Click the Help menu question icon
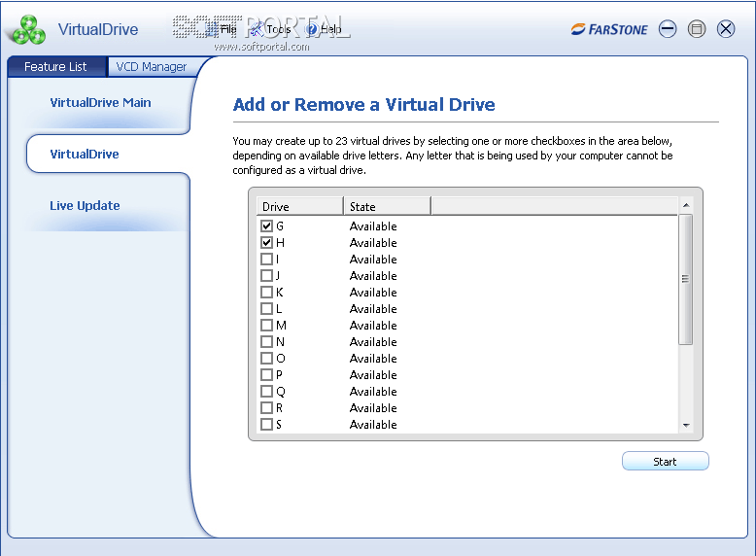 311,29
